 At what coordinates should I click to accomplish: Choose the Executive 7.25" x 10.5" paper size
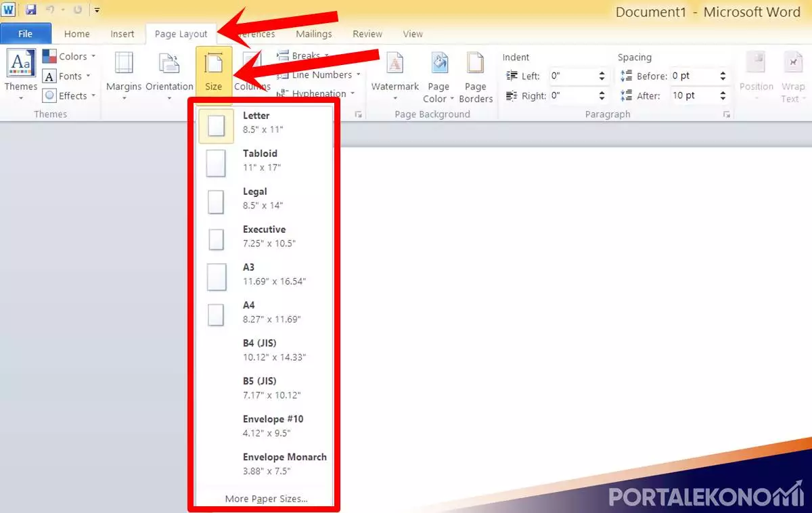coord(265,239)
